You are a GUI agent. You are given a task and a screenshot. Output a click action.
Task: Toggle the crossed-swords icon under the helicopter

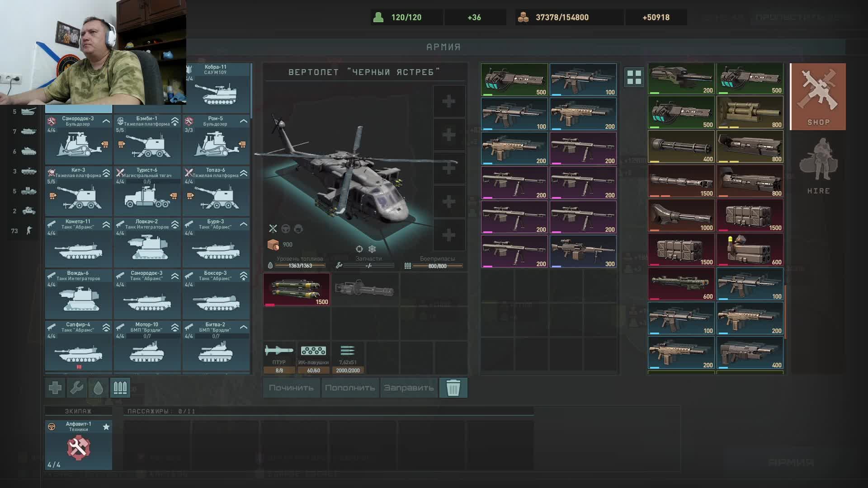(273, 229)
